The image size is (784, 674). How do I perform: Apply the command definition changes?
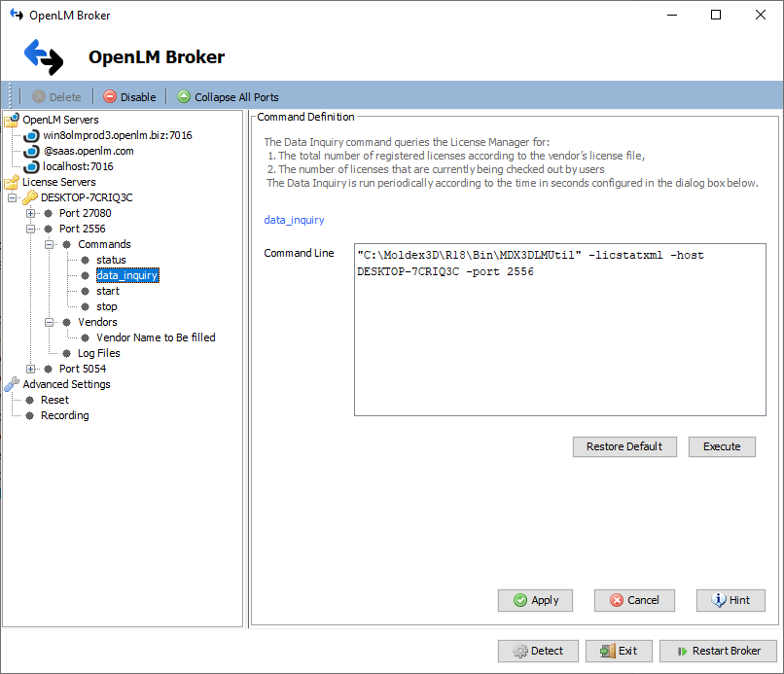[535, 600]
